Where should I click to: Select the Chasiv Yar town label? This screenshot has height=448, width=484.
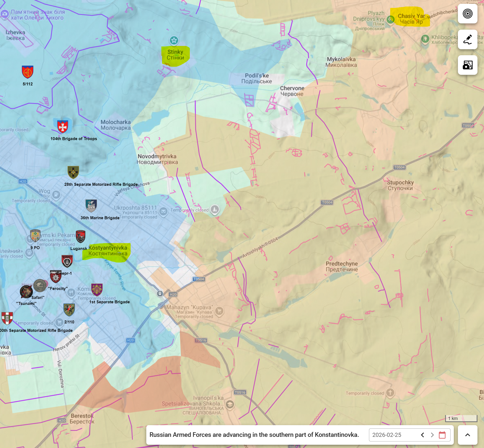tap(411, 19)
